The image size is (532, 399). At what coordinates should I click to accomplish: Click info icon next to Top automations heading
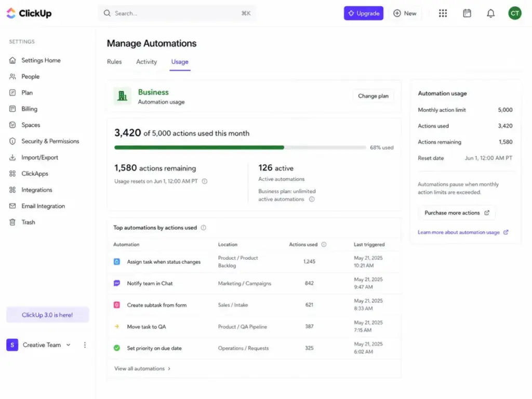point(203,228)
